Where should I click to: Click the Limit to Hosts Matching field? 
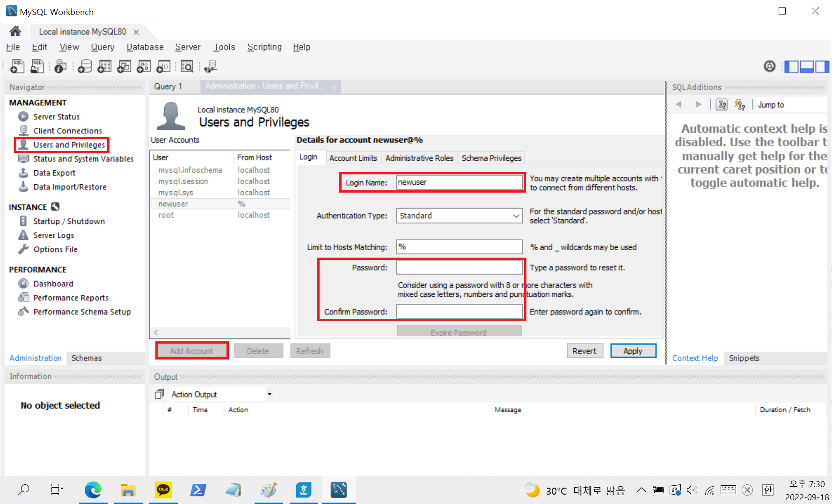point(459,247)
